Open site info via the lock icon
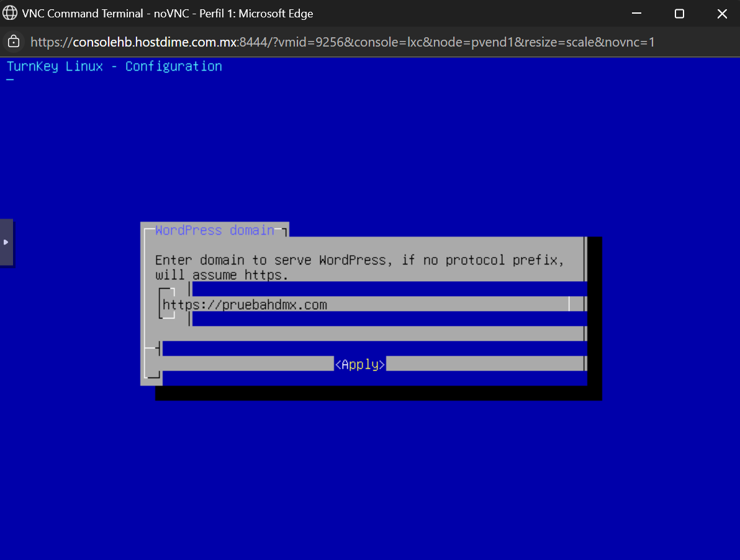 [x=14, y=42]
